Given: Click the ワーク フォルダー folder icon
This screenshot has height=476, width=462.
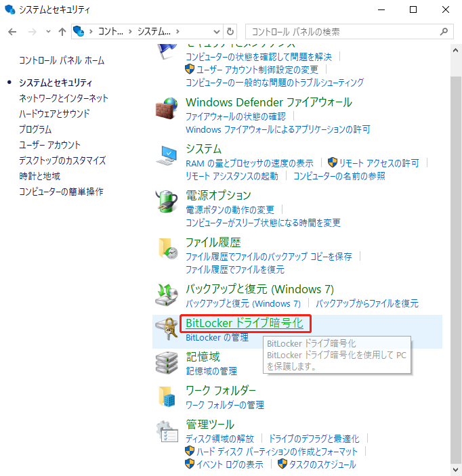Looking at the screenshot, I should click(167, 397).
